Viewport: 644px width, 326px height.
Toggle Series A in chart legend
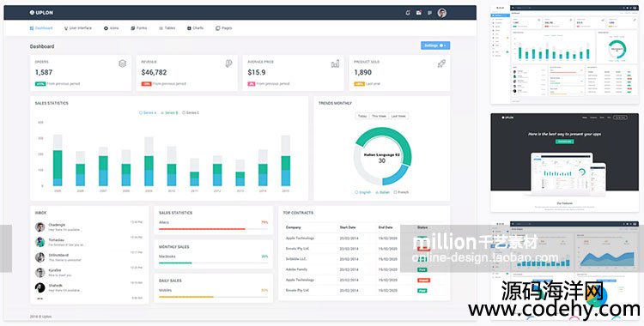[x=148, y=112]
